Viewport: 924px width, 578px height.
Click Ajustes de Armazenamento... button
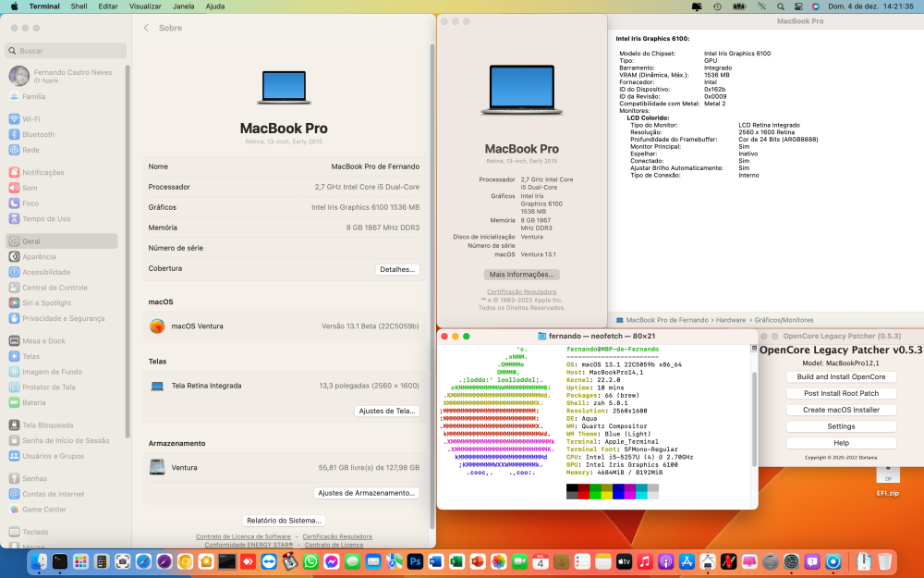tap(367, 493)
